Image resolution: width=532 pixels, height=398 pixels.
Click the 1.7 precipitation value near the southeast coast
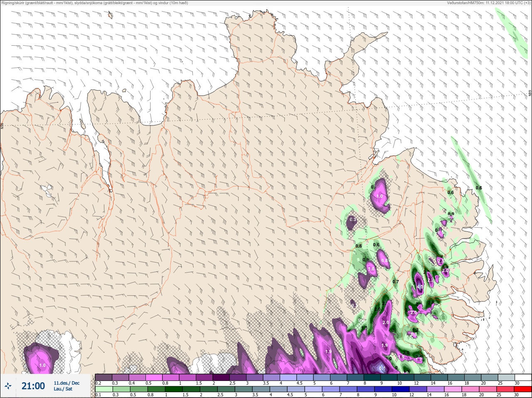point(419,360)
